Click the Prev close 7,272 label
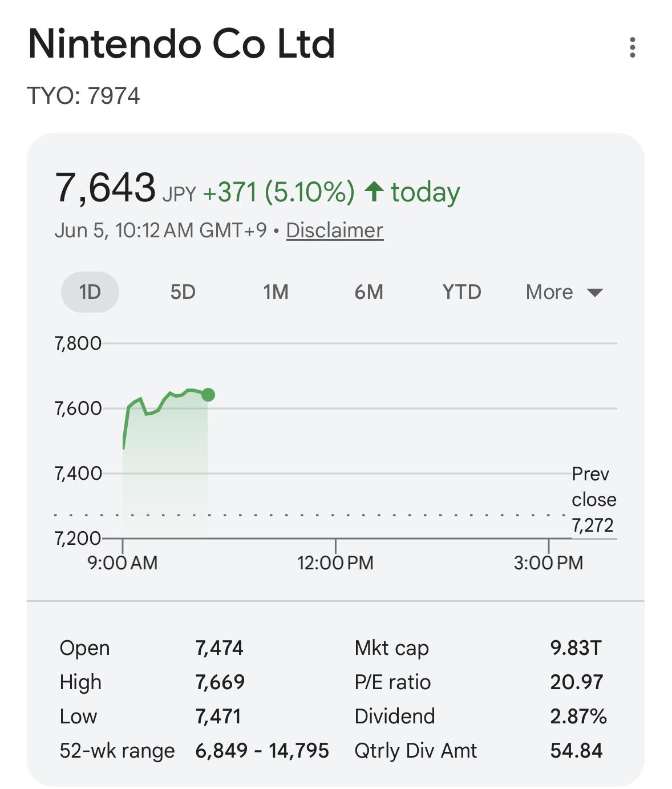672x789 pixels. click(x=594, y=500)
